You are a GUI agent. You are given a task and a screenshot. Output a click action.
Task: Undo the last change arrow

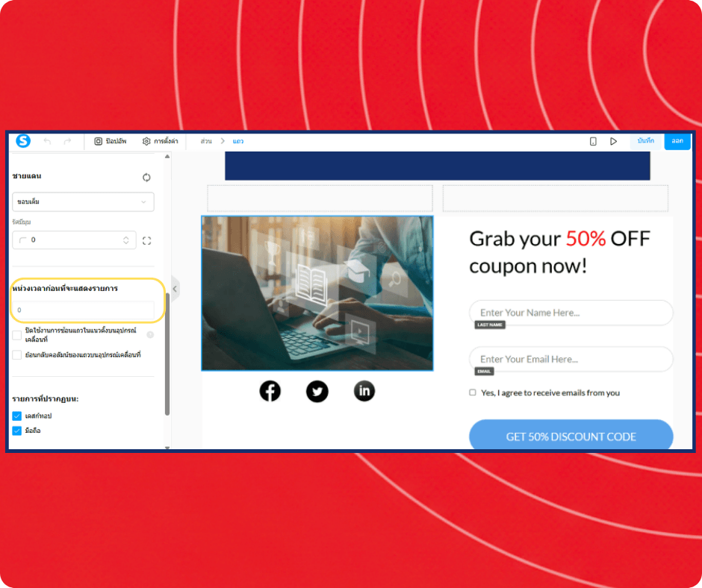[47, 142]
